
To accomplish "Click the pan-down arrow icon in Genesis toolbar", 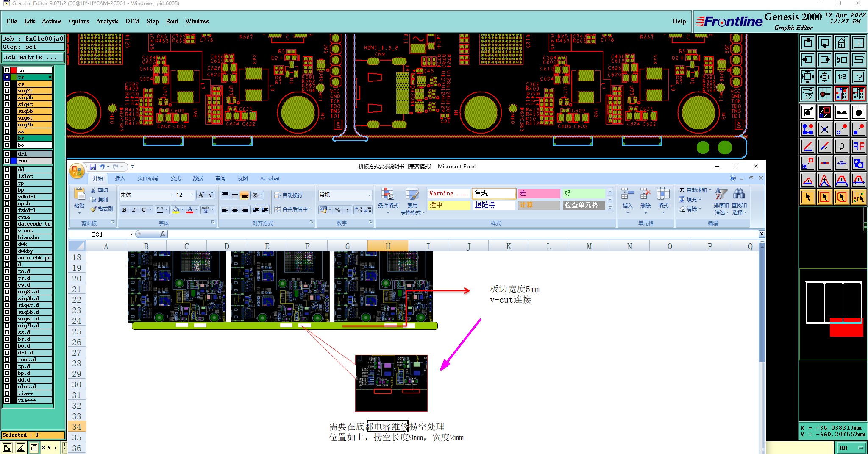I will pyautogui.click(x=825, y=43).
